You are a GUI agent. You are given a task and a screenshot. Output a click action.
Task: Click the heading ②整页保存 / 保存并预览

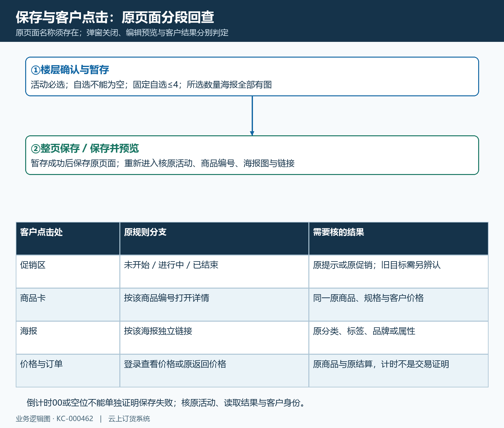point(85,148)
